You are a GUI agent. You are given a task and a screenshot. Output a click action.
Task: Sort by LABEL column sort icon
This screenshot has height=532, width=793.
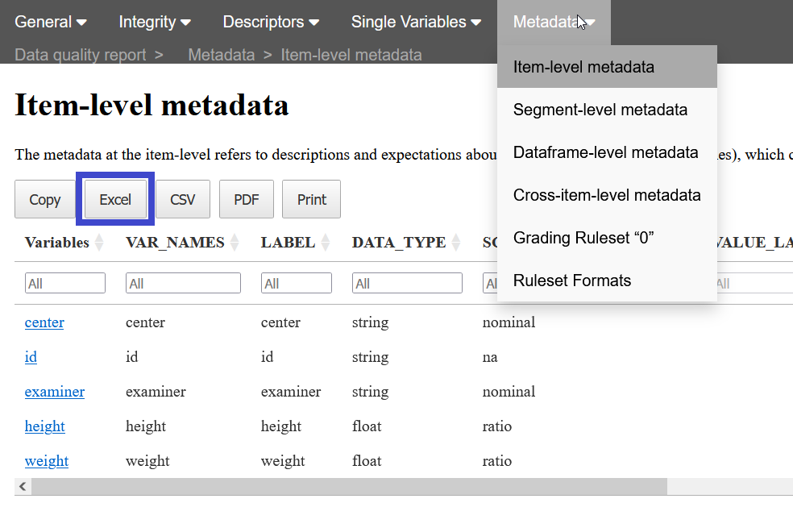[x=326, y=242]
